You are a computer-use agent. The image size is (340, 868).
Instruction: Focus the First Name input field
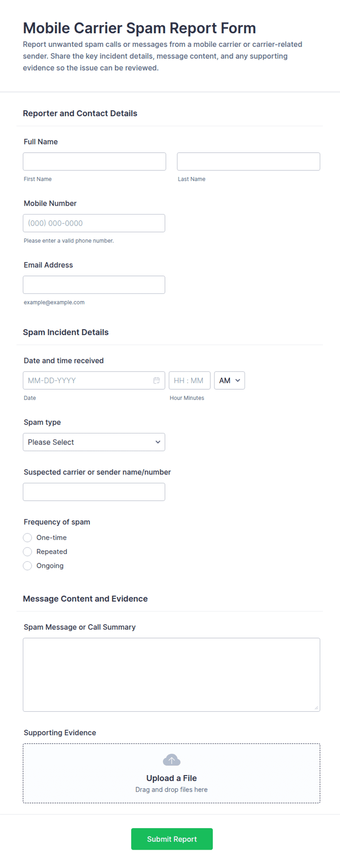click(x=94, y=162)
